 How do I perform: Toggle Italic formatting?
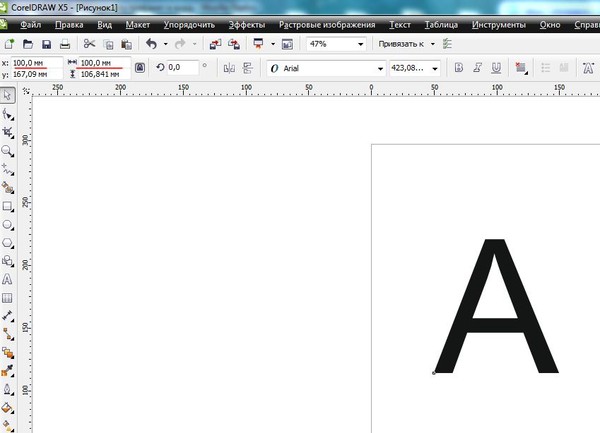477,68
